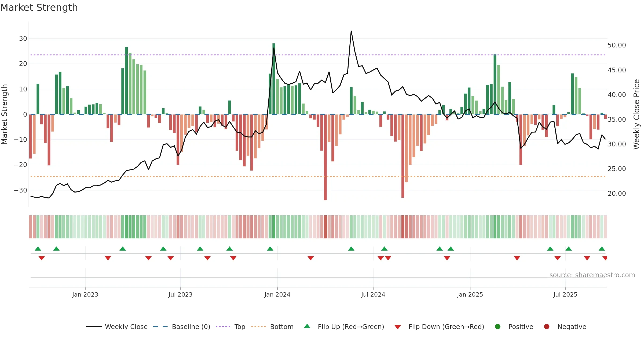Click the orange dotted Bottom line sample in legend
The image size is (644, 362).
point(258,327)
